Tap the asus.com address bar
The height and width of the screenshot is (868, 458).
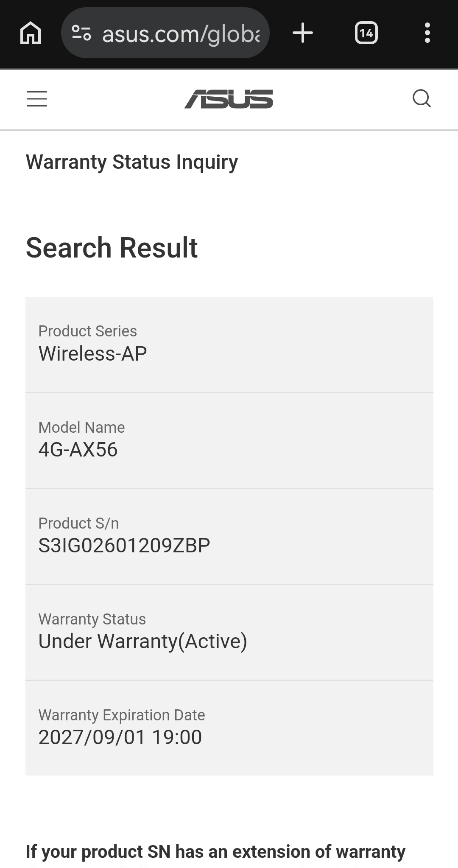click(x=181, y=34)
